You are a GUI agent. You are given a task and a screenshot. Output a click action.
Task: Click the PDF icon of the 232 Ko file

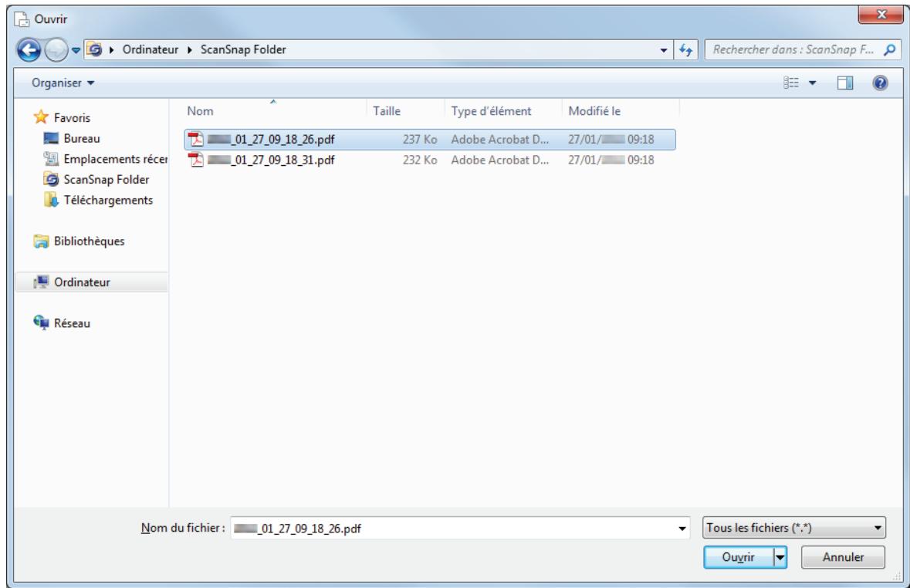tap(195, 160)
